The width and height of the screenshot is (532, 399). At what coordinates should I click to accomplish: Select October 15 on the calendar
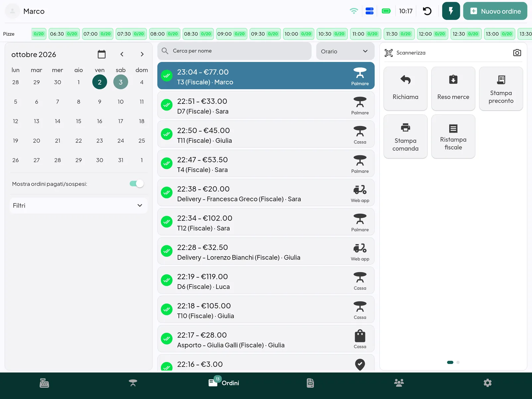(x=78, y=121)
